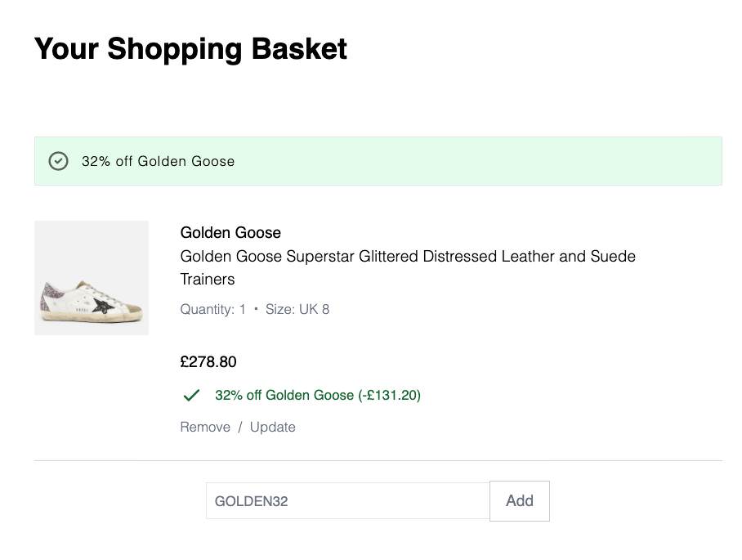Open the Golden Goose brand link
The height and width of the screenshot is (560, 742).
pos(230,232)
